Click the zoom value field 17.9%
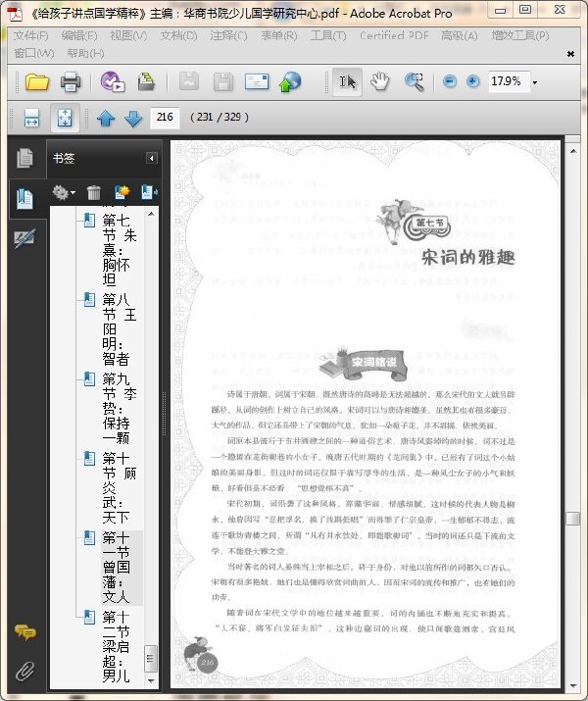The image size is (588, 701). (509, 81)
